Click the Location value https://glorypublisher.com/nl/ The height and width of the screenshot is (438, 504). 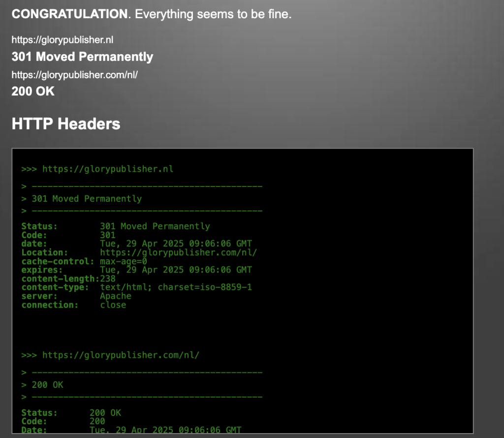[178, 252]
